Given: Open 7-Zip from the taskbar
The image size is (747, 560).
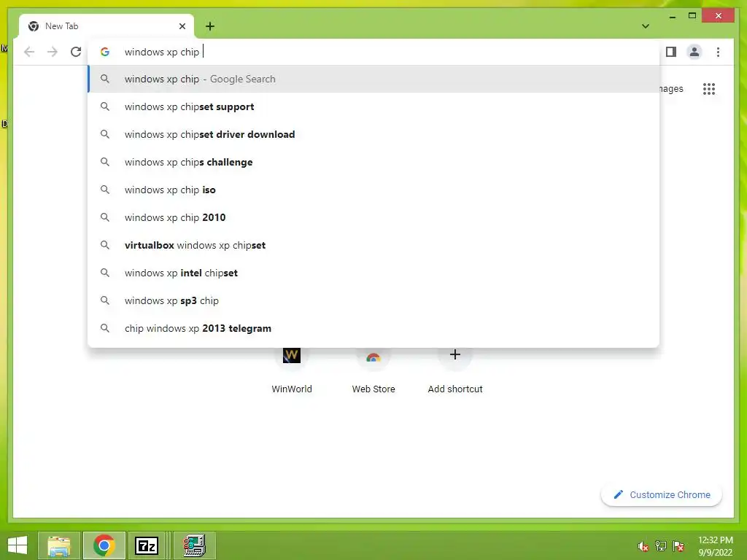Looking at the screenshot, I should pos(146,545).
